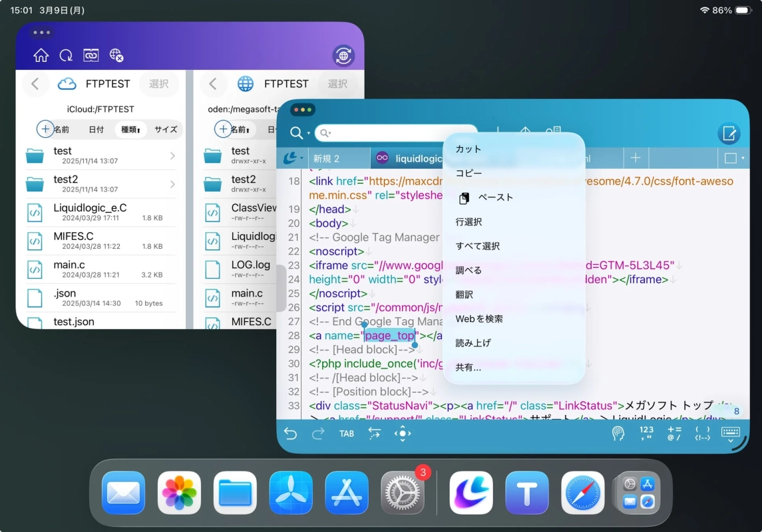Start transfer with the purple sync icon

coord(342,56)
